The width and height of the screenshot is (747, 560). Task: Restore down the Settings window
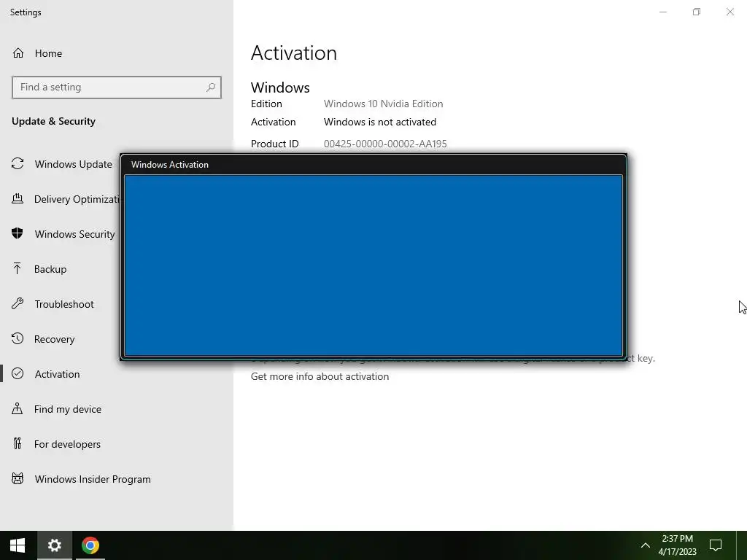pos(697,12)
